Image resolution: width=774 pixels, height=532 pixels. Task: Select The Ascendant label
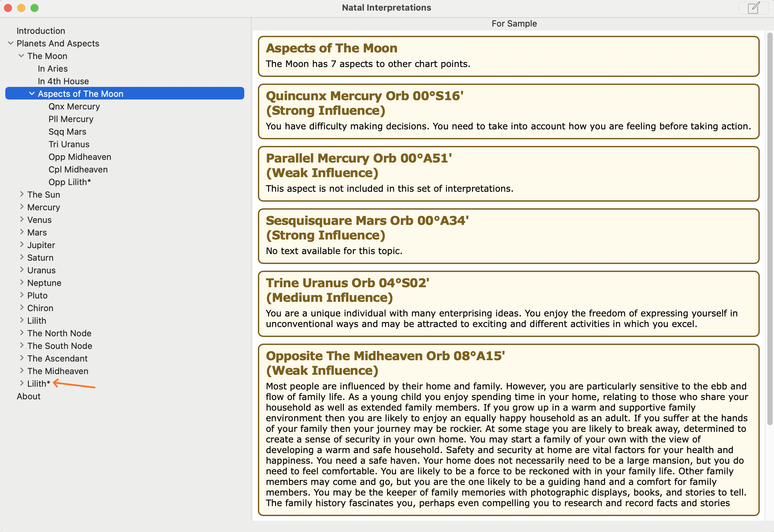point(57,359)
